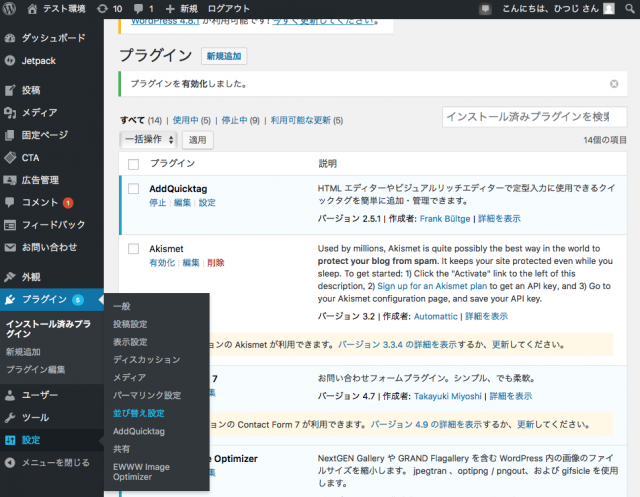Viewport: 640px width, 497px height.
Task: Click the notifications icon in admin bar
Action: 485,9
